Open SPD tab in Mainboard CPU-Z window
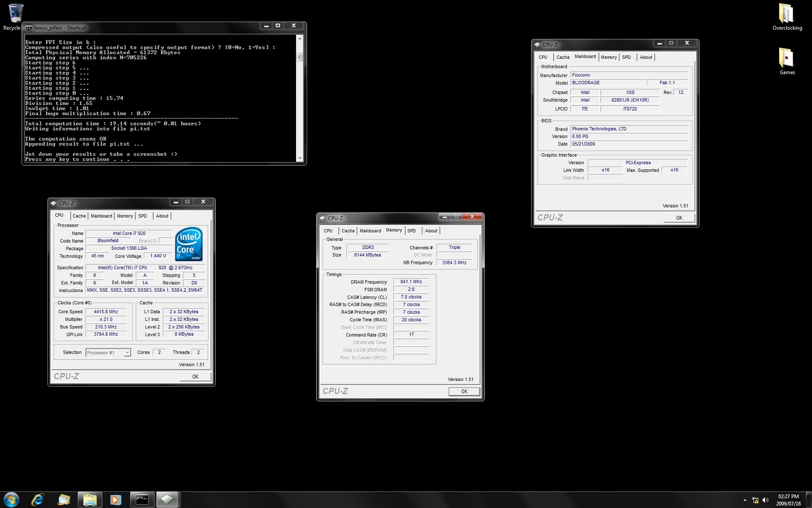This screenshot has height=508, width=812. tap(626, 57)
